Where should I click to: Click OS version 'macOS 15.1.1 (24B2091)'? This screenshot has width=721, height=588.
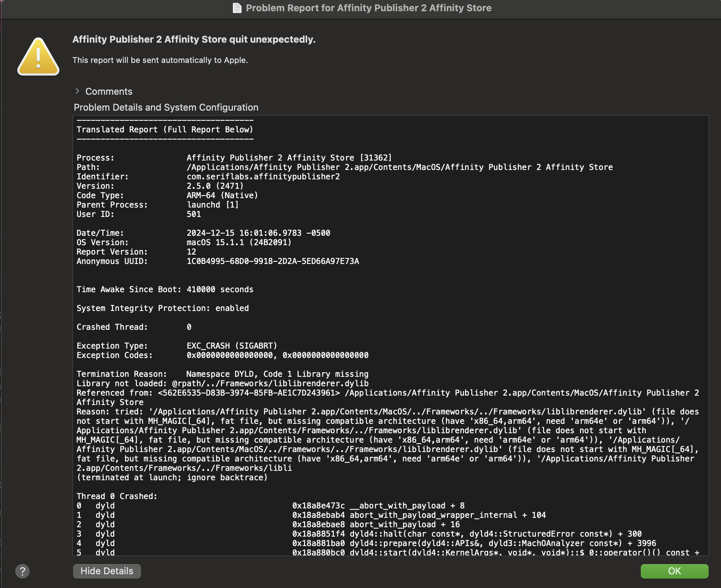(239, 242)
